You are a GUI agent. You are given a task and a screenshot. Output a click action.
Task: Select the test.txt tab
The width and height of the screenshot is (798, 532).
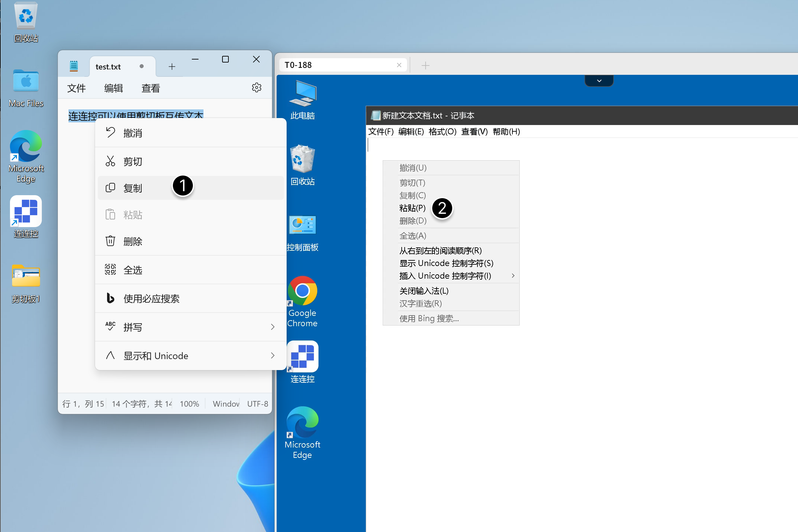(x=122, y=66)
